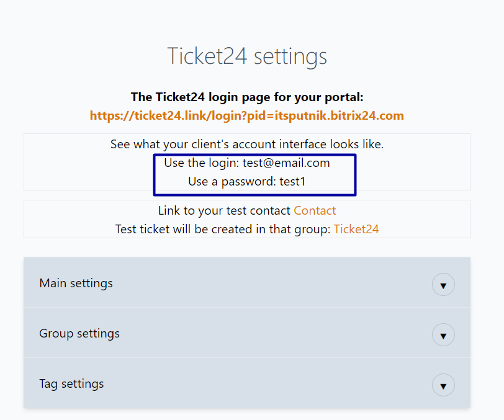This screenshot has width=504, height=420.
Task: Click the Tag settings label
Action: (71, 384)
